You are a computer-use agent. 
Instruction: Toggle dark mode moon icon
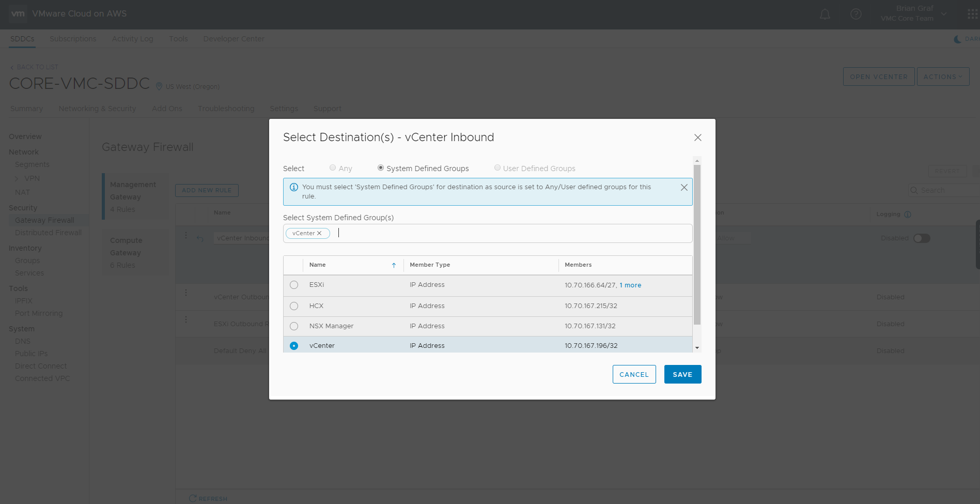coord(957,39)
